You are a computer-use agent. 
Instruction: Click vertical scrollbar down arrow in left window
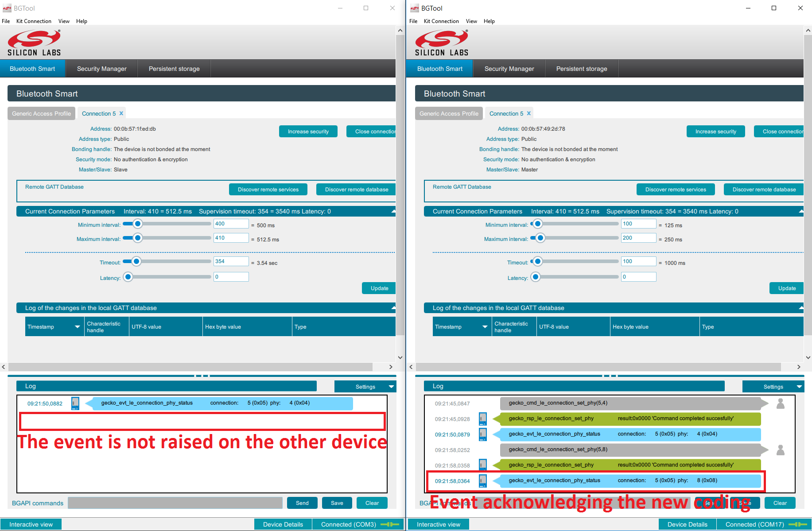[400, 357]
